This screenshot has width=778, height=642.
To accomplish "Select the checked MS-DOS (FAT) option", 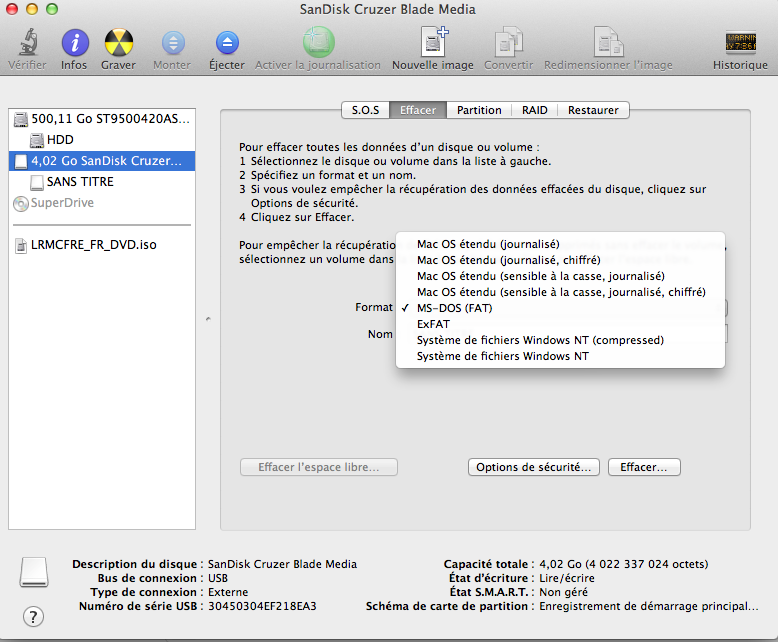I will coord(454,308).
